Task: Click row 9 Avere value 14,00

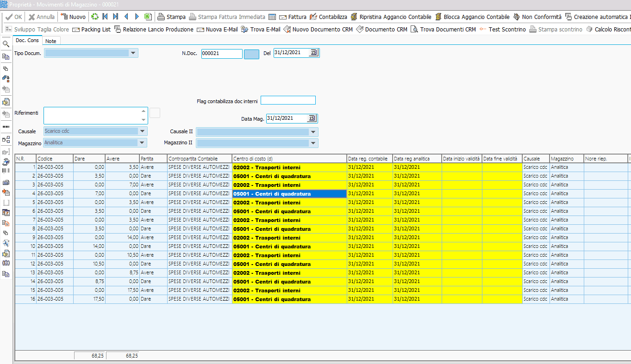Action: pyautogui.click(x=122, y=237)
